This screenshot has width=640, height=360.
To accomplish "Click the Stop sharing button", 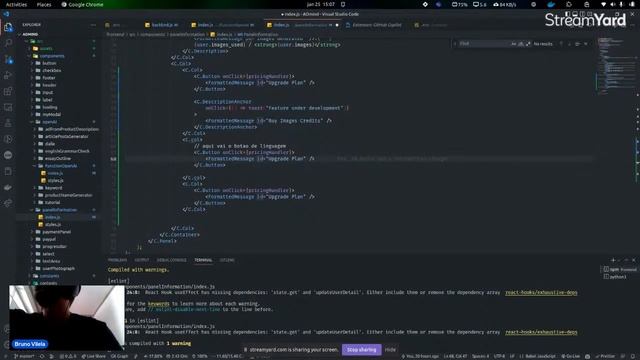I will tap(362, 350).
